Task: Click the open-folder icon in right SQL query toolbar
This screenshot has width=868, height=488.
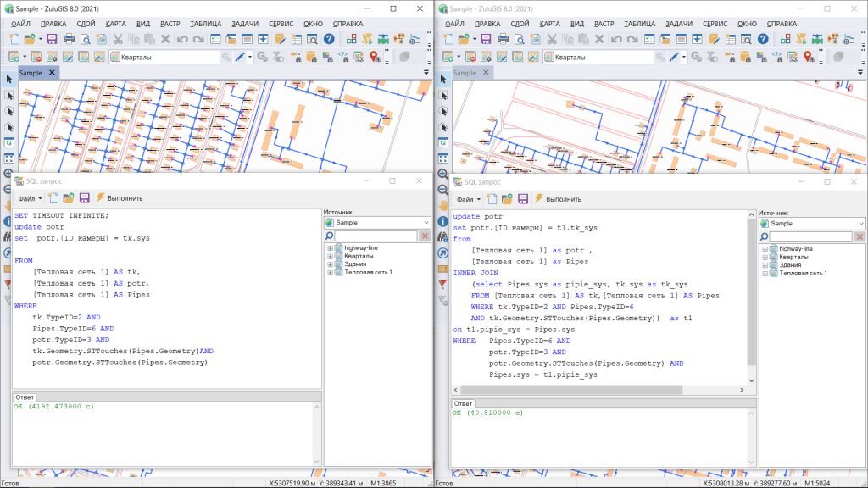Action: pos(508,198)
